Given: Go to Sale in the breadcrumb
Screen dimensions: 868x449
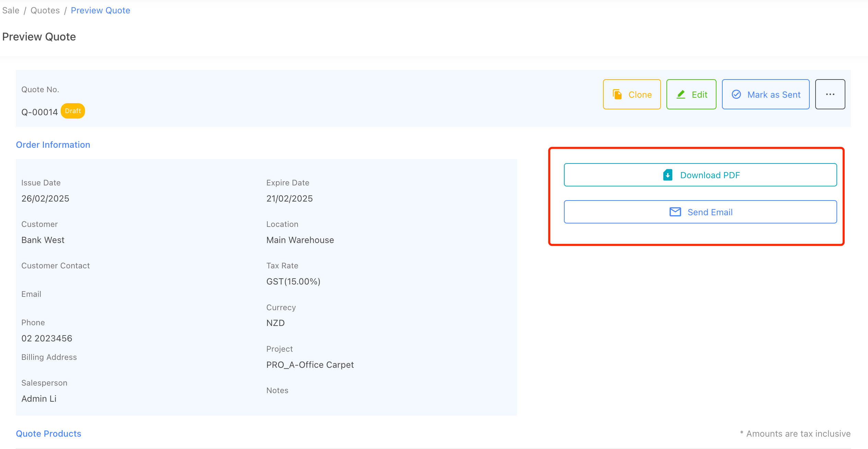Looking at the screenshot, I should (x=11, y=11).
